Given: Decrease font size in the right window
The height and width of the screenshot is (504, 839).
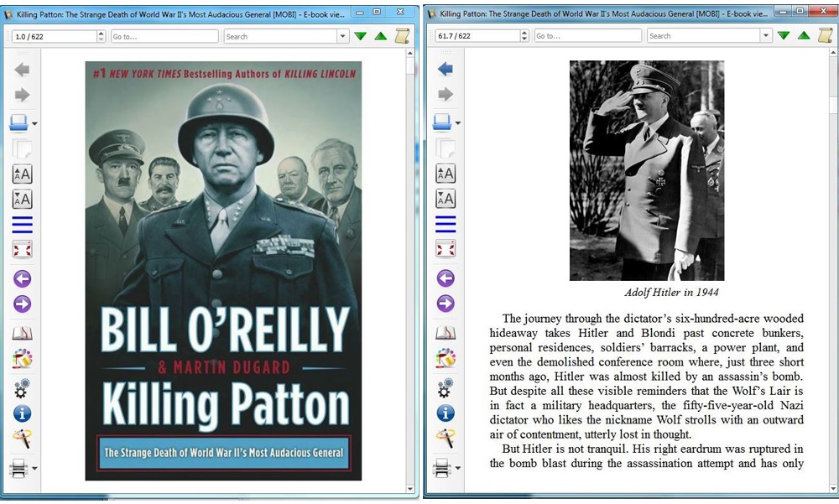Looking at the screenshot, I should pos(446,199).
